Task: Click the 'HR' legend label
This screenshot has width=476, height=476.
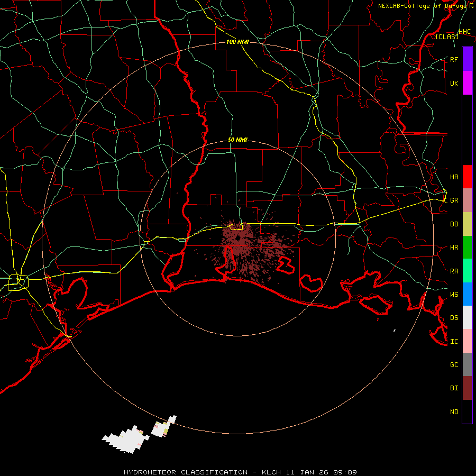Action: pyautogui.click(x=454, y=248)
